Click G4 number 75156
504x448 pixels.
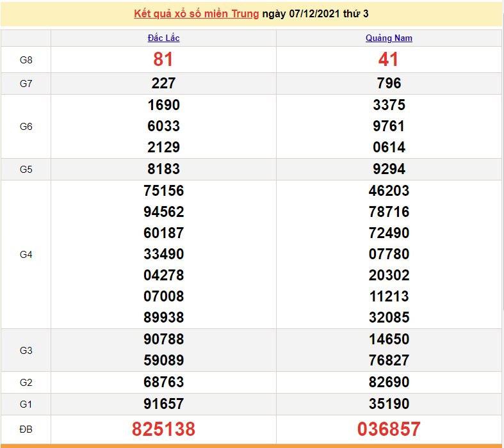tap(163, 191)
